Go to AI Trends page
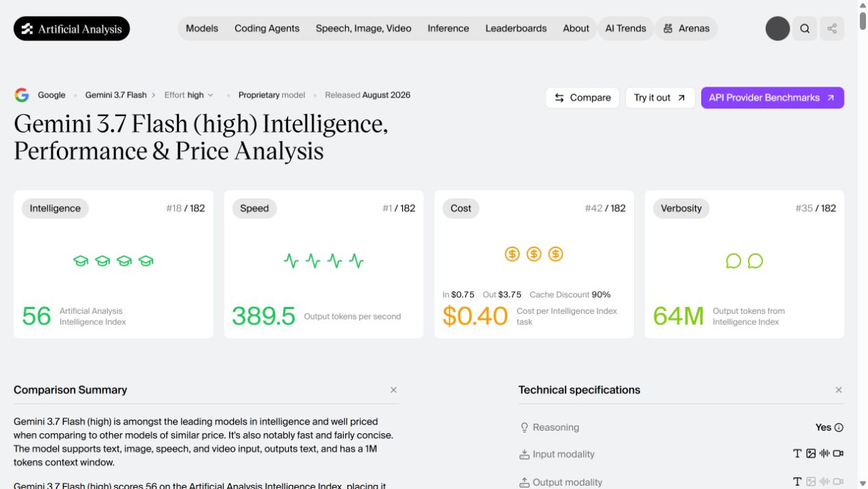Screen dimensions: 868x489 pos(626,29)
